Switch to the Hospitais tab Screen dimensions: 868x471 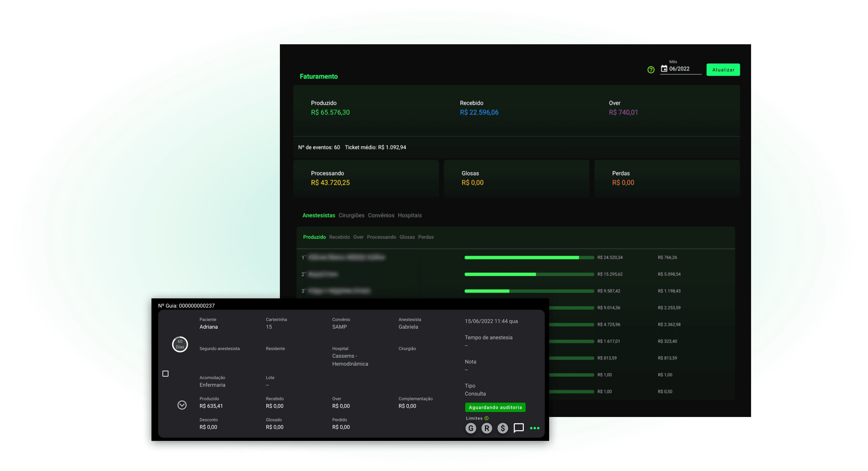410,215
